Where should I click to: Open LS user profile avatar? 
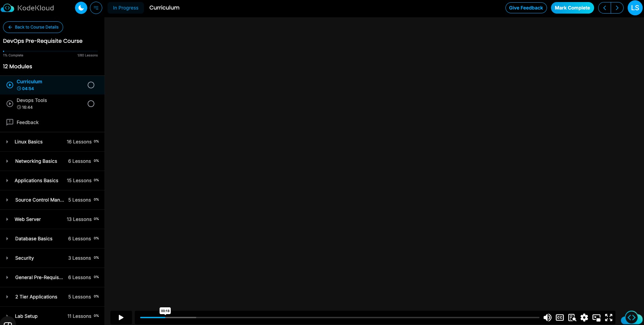point(635,8)
